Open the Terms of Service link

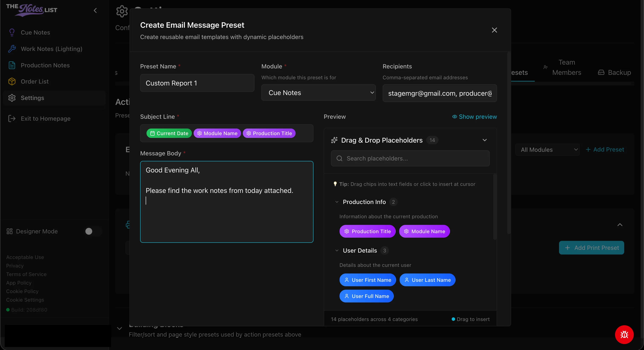(x=26, y=274)
